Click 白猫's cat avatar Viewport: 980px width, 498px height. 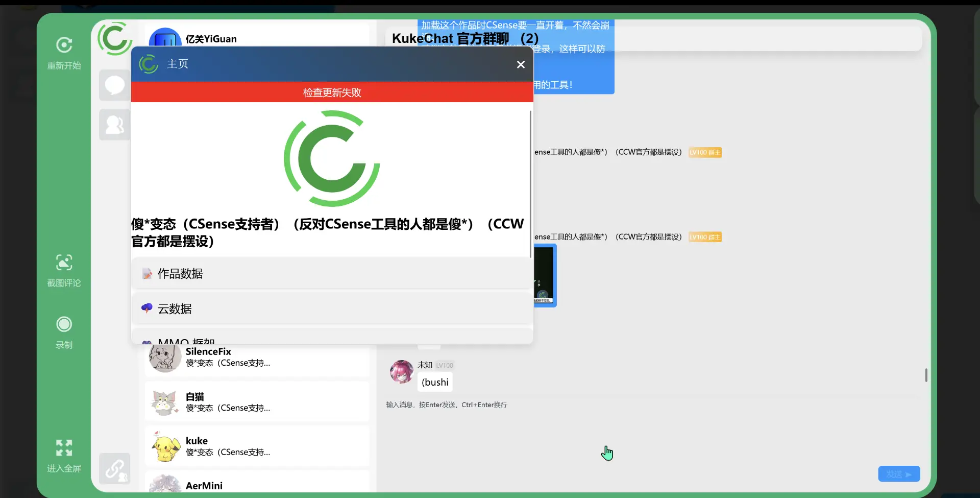165,402
